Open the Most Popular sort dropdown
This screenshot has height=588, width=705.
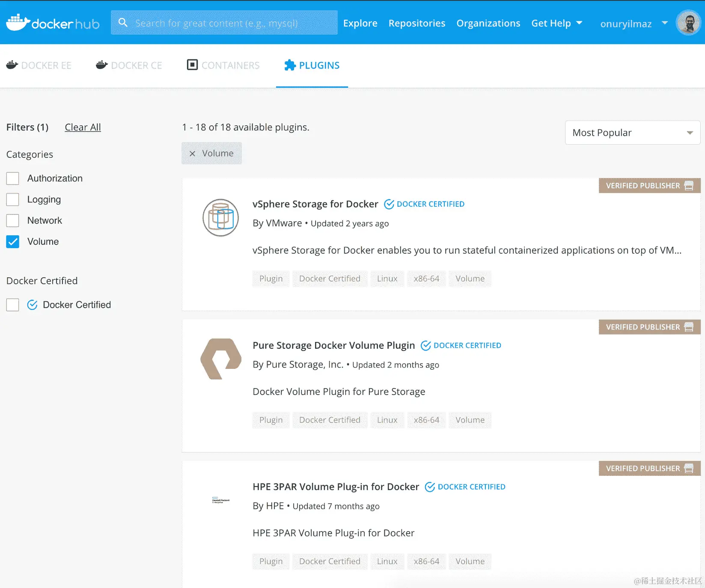(632, 133)
